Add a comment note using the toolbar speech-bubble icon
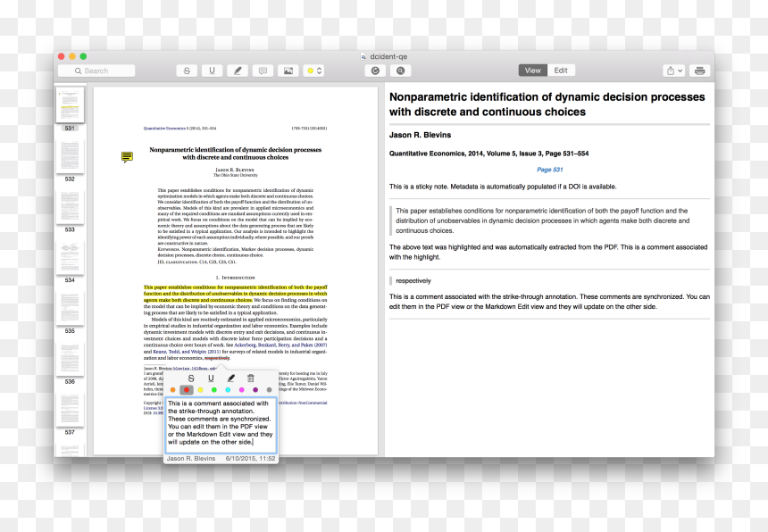768x532 pixels. click(263, 71)
